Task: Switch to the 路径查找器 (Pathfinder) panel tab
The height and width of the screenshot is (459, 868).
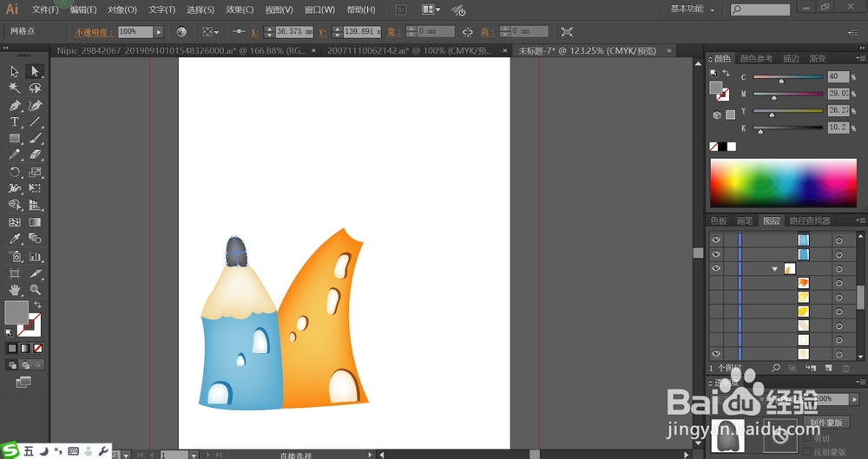Action: click(810, 220)
